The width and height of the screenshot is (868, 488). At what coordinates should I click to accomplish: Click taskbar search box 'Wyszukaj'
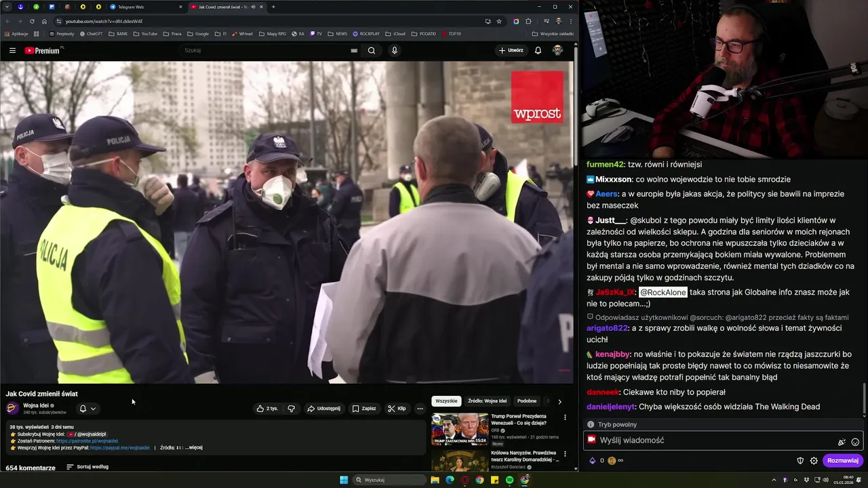(390, 480)
